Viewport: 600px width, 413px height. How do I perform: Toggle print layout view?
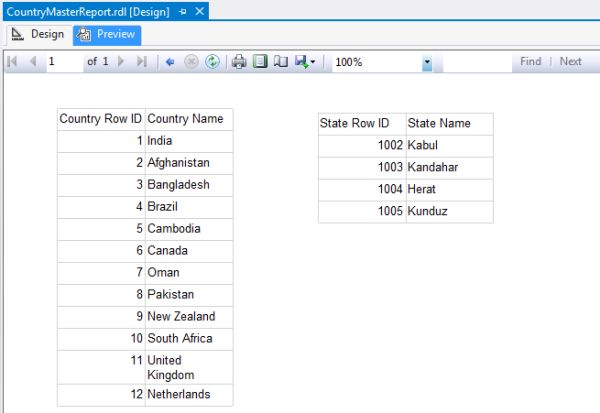[260, 62]
